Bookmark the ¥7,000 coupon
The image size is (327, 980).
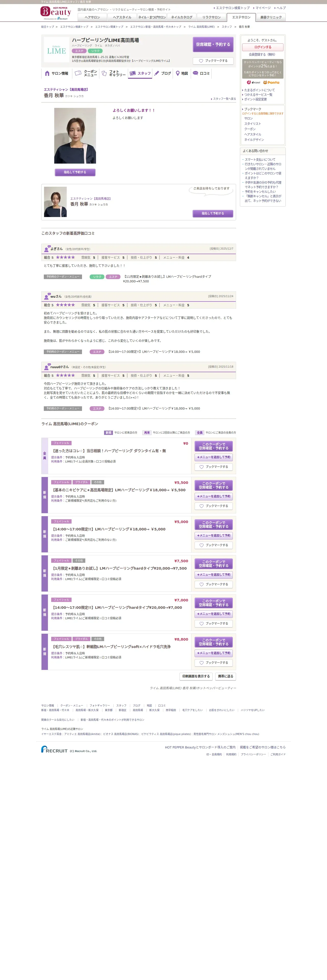click(214, 624)
